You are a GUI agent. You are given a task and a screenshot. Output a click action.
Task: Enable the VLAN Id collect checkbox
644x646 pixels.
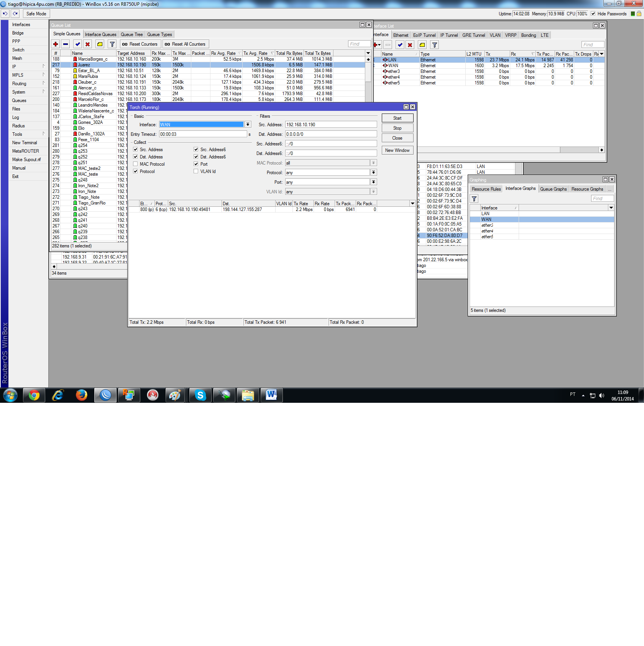click(196, 171)
